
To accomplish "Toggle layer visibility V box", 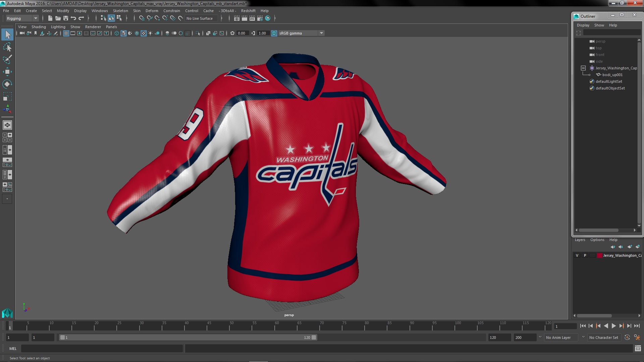I will [x=577, y=255].
